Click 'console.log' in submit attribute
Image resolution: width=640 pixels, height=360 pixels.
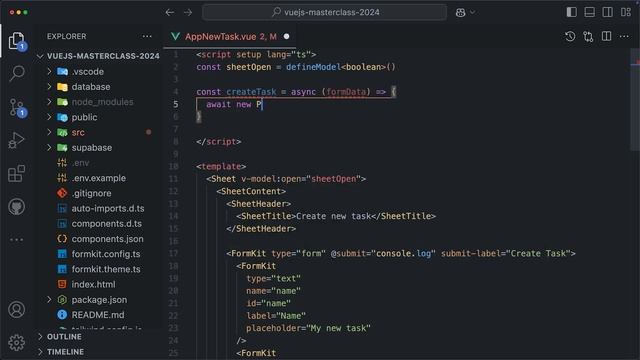click(403, 253)
